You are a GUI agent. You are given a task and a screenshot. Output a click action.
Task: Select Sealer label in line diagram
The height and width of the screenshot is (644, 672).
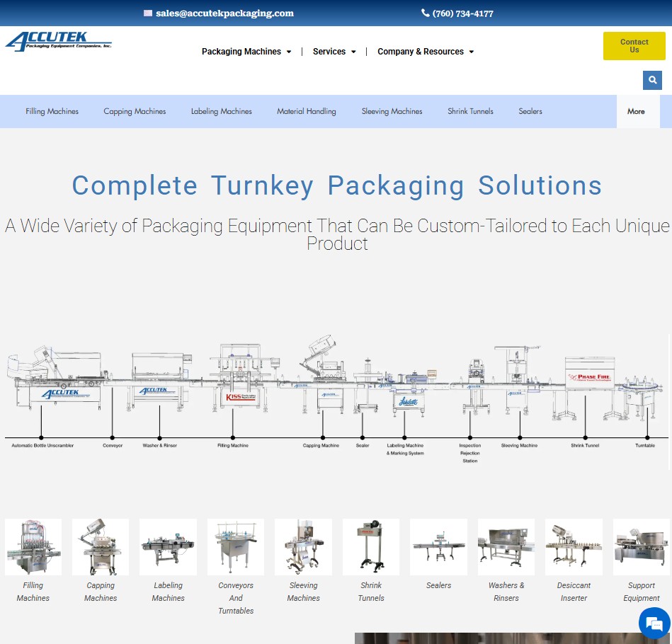coord(363,446)
